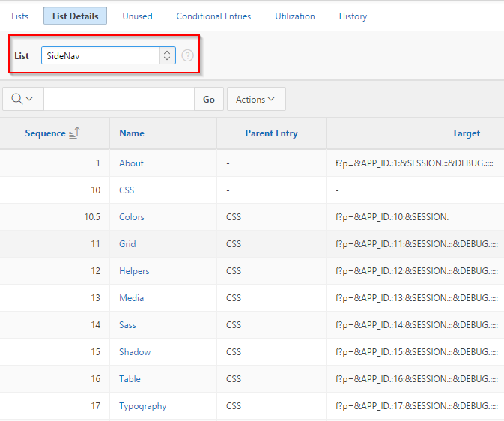Image resolution: width=504 pixels, height=421 pixels.
Task: Open the Media list entry
Action: (x=132, y=298)
